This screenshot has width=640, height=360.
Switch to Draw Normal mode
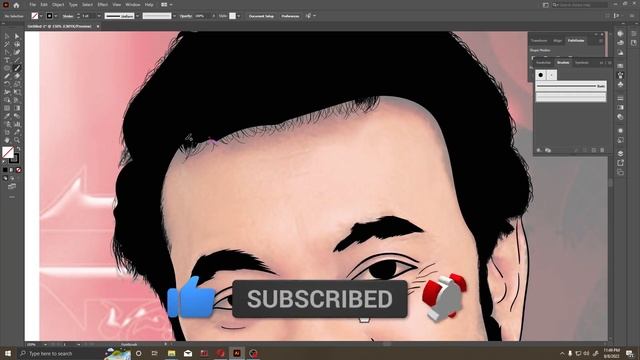pos(5,178)
